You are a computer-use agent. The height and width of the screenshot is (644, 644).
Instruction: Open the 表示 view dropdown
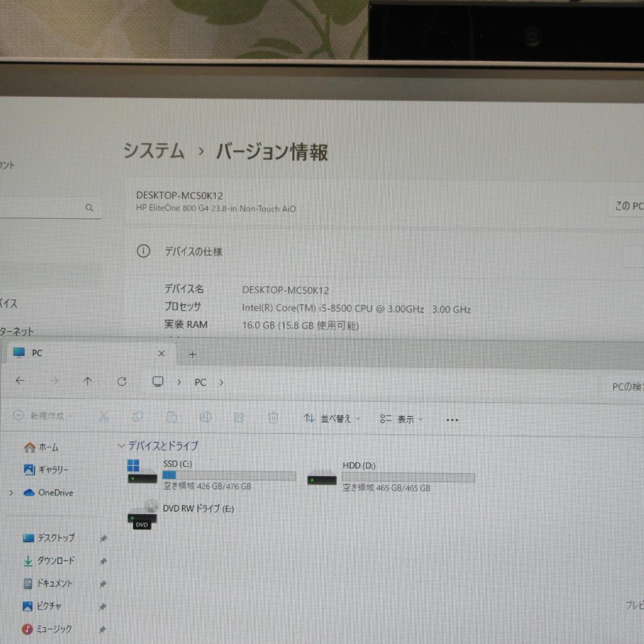click(402, 419)
